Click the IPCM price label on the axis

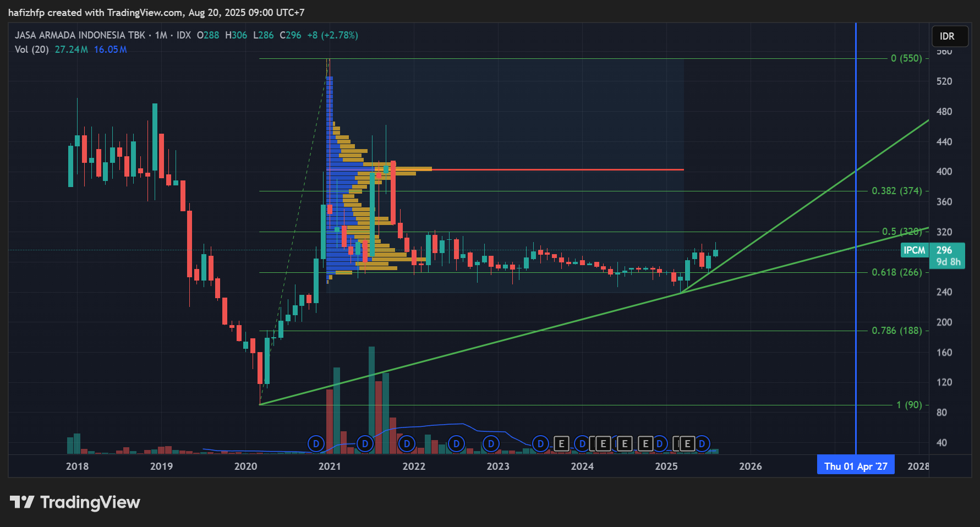(x=915, y=250)
